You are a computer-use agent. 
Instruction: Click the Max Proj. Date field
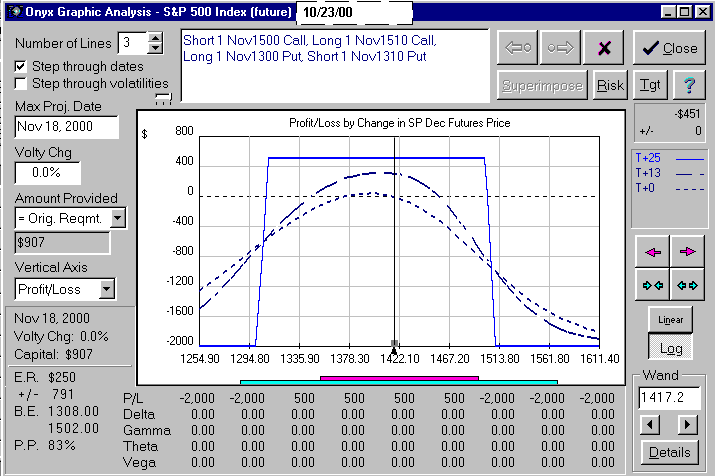click(67, 127)
